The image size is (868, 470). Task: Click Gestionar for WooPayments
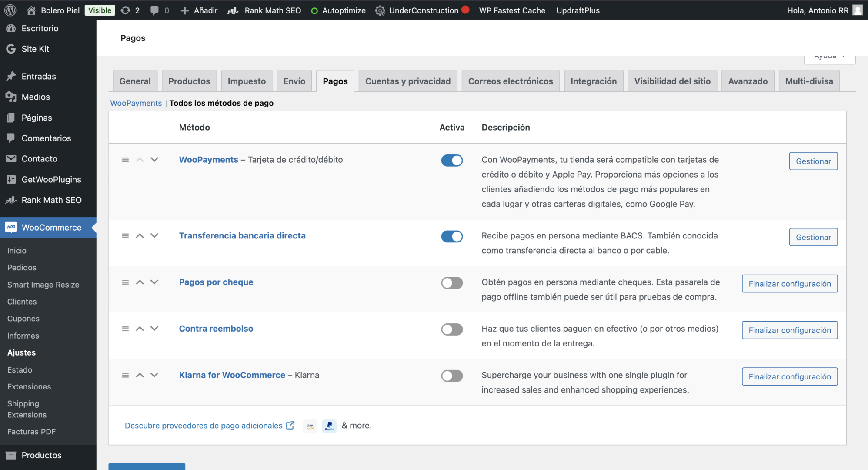coord(813,161)
